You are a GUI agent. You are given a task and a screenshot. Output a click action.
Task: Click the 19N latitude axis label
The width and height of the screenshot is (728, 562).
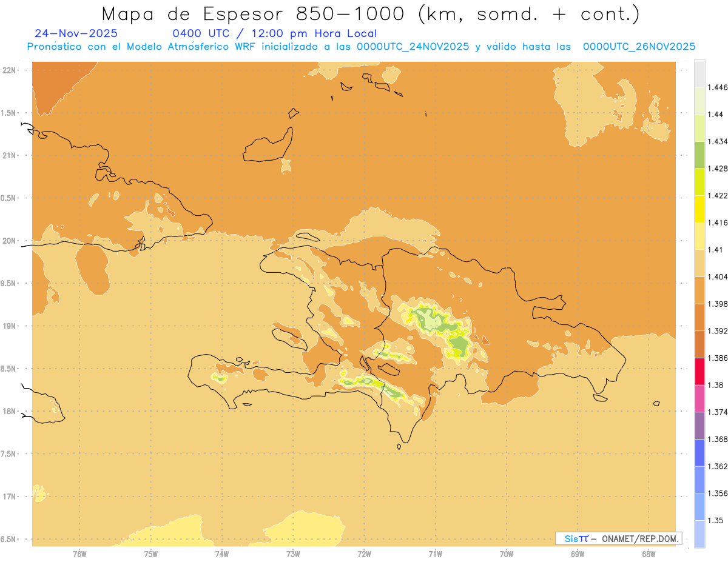point(10,326)
